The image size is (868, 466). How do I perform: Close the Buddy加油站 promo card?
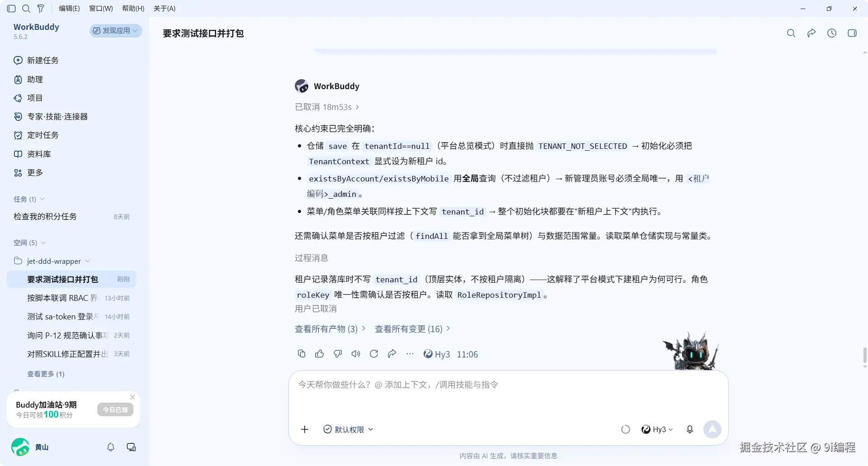(132, 397)
